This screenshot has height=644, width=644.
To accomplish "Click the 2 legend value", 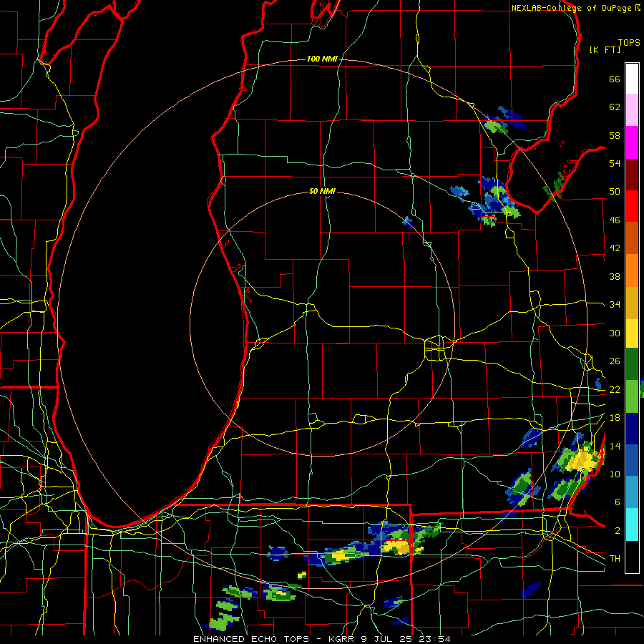I will tap(618, 531).
